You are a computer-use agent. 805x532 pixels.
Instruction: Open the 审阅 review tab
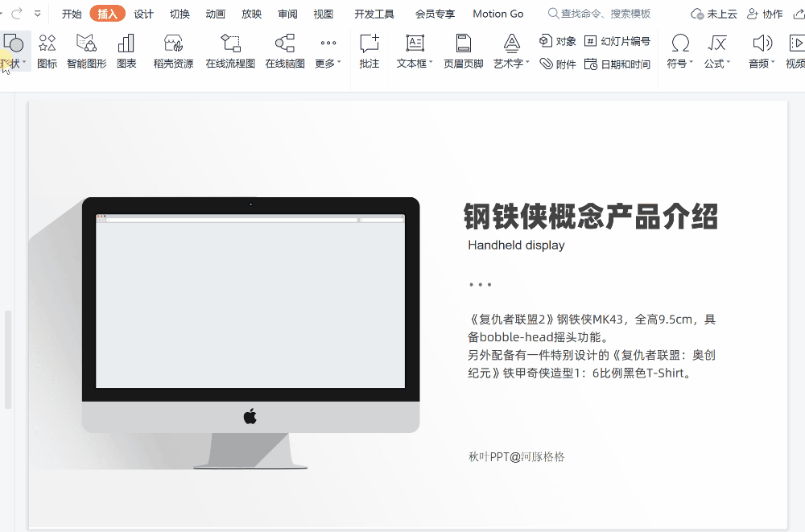pyautogui.click(x=287, y=14)
